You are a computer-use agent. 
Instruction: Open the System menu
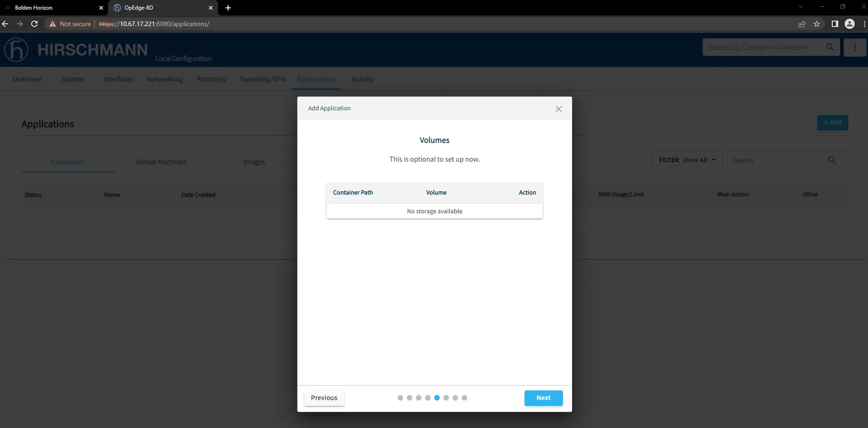pyautogui.click(x=73, y=79)
